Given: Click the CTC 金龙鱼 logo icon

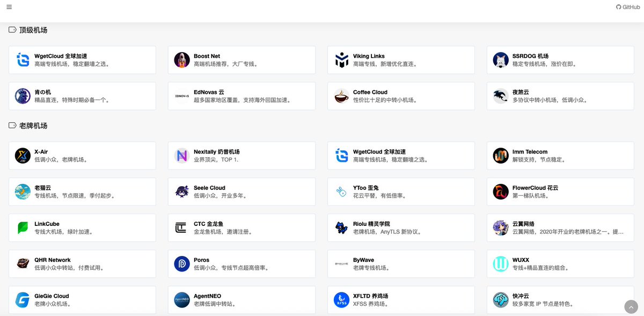Looking at the screenshot, I should [182, 227].
